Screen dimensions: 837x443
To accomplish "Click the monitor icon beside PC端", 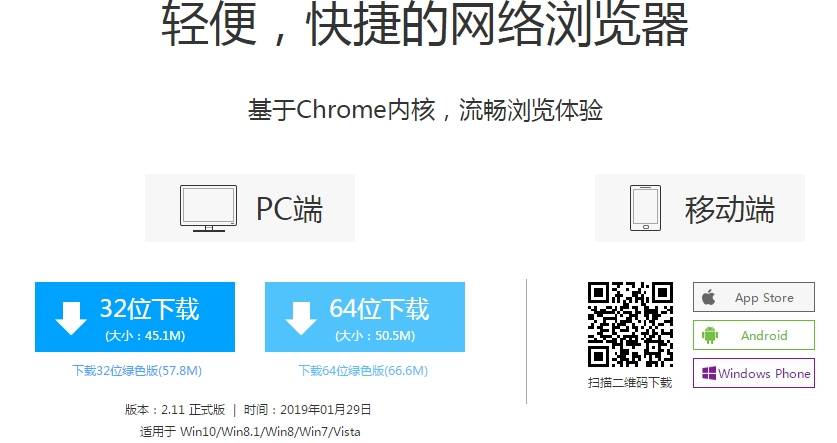I will point(208,208).
